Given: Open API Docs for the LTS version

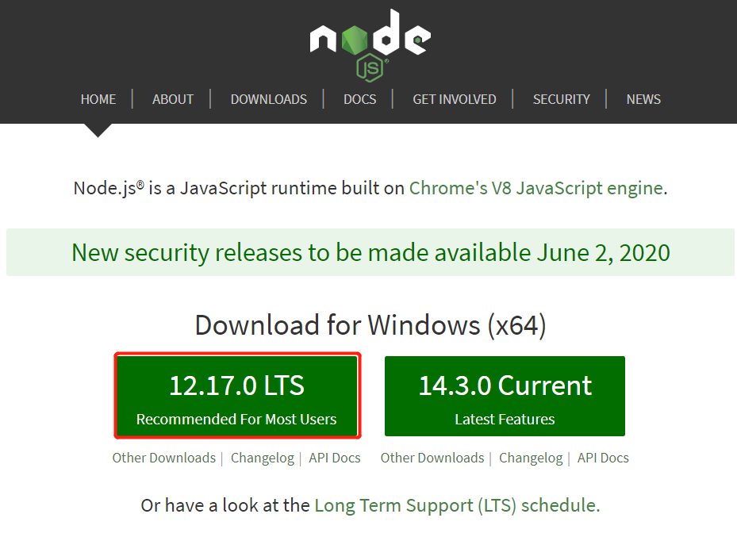Looking at the screenshot, I should click(335, 458).
